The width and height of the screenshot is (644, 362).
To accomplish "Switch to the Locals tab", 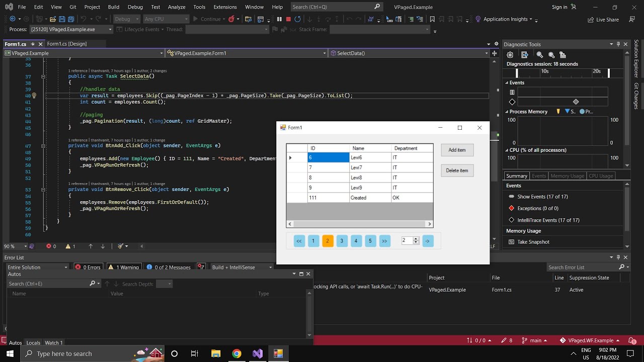I will coord(33,343).
